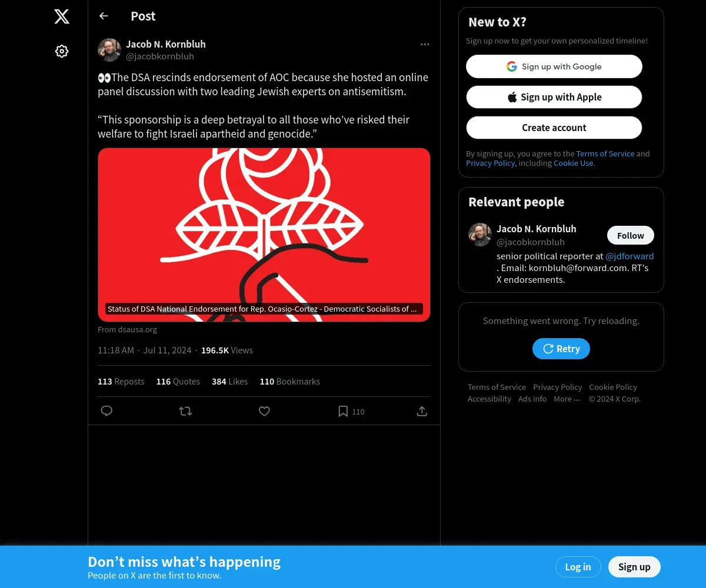Reply using the speech bubble icon

click(106, 411)
